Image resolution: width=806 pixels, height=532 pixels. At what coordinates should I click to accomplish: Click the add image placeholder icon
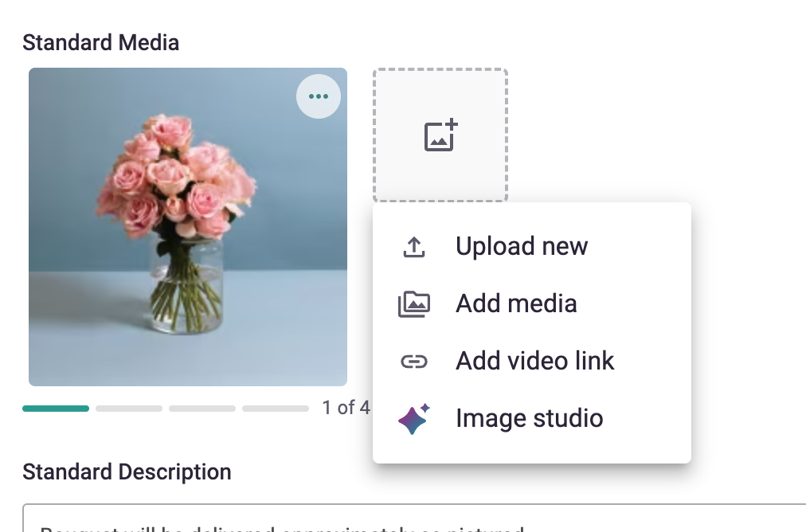coord(440,135)
